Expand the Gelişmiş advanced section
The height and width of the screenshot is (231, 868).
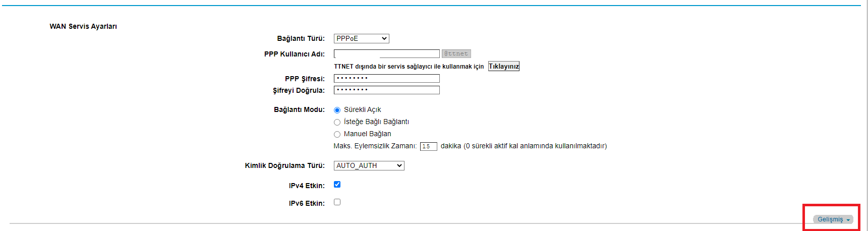coord(833,219)
